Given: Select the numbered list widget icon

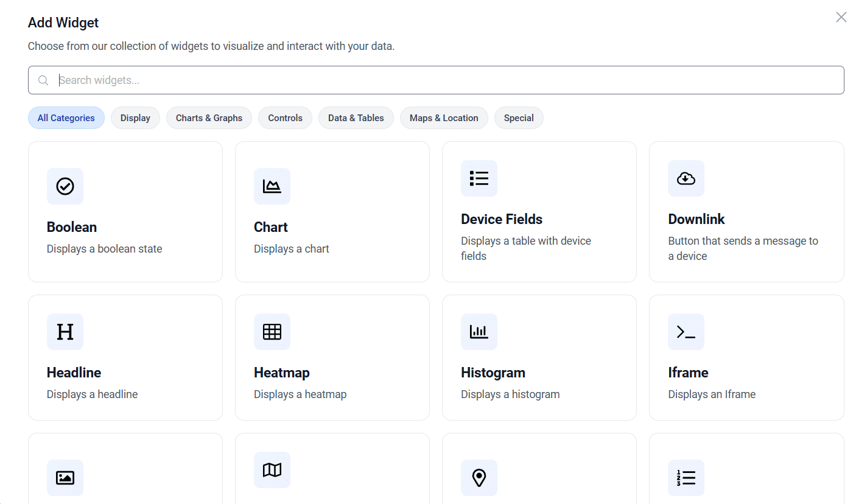Looking at the screenshot, I should 686,478.
